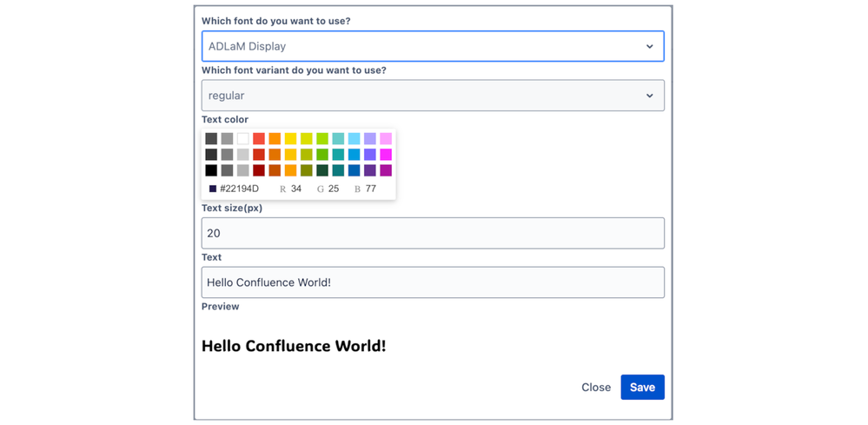The width and height of the screenshot is (868, 425).
Task: Select the bright red swatch in top row
Action: pyautogui.click(x=259, y=139)
